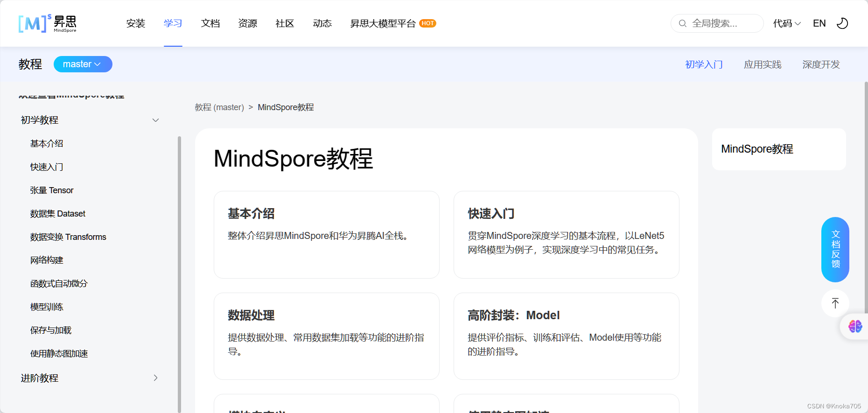Open 昇思大模型平台 HOT link

tap(393, 23)
